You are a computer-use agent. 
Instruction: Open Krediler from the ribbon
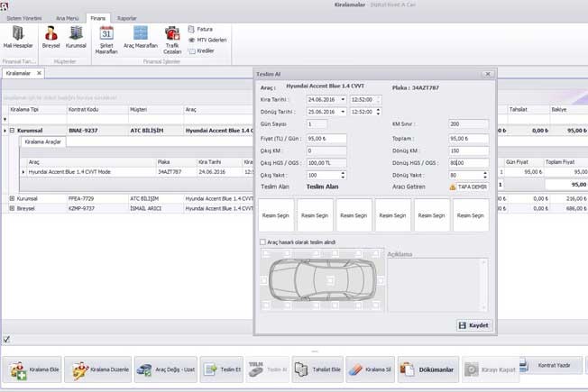tap(201, 50)
